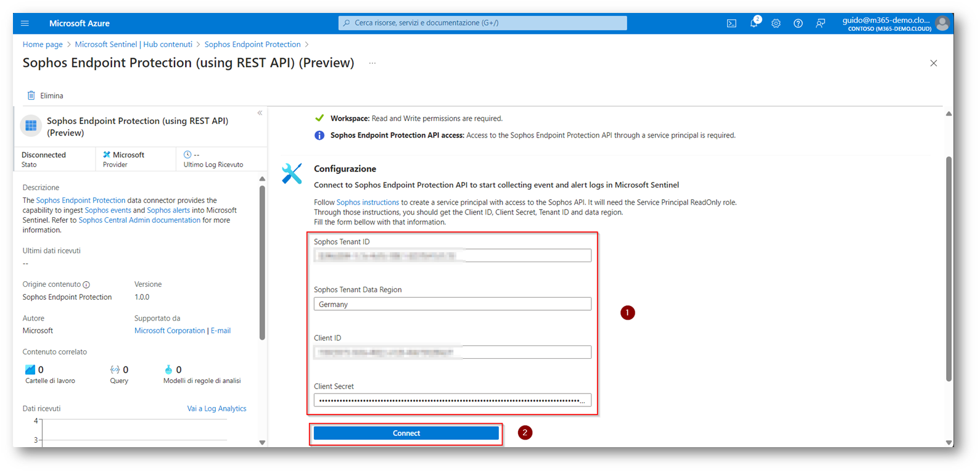This screenshot has width=980, height=473.
Task: Click the connector grid icon beside the title
Action: pos(31,126)
